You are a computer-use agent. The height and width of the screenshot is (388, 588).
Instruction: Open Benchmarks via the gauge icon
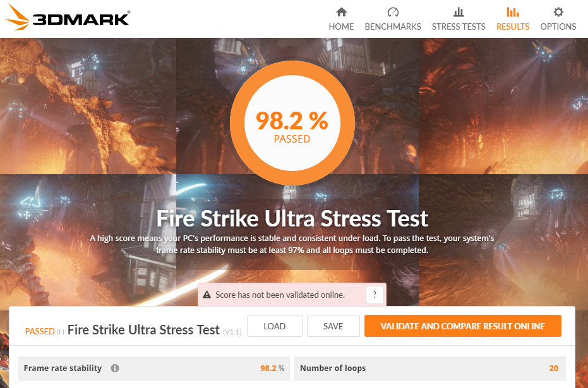point(393,13)
